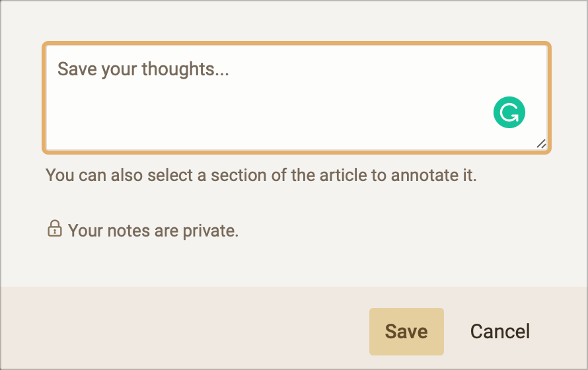
Task: Click the textarea resize handle corner
Action: [541, 144]
